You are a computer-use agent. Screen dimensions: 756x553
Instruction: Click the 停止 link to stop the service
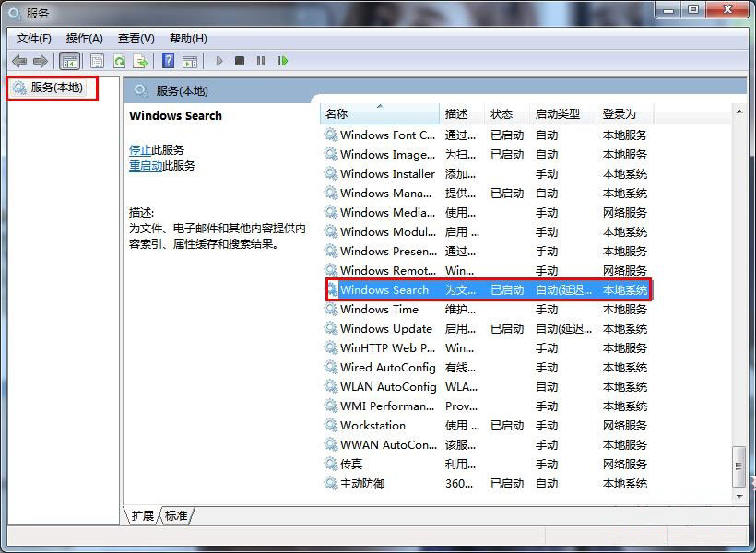click(140, 150)
